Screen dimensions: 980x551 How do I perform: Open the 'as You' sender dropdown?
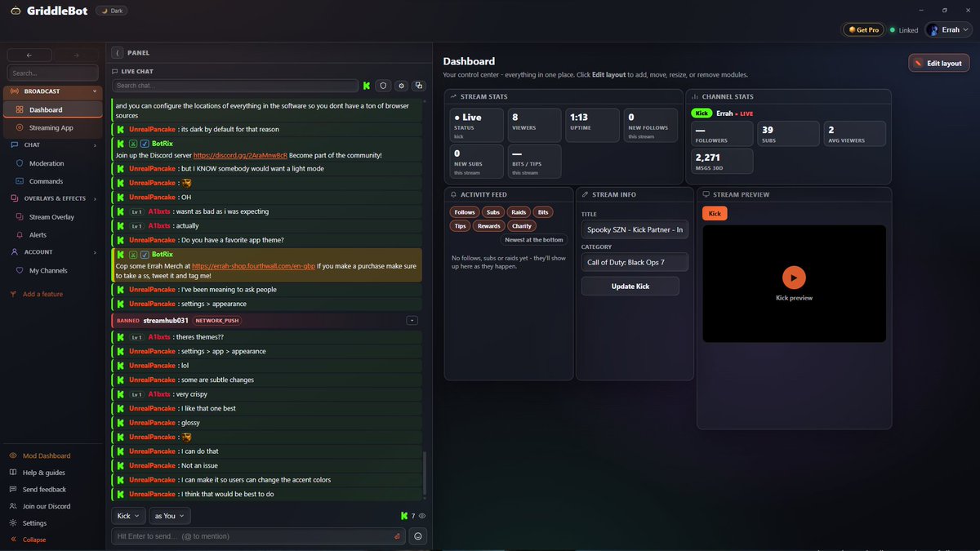[x=171, y=516]
